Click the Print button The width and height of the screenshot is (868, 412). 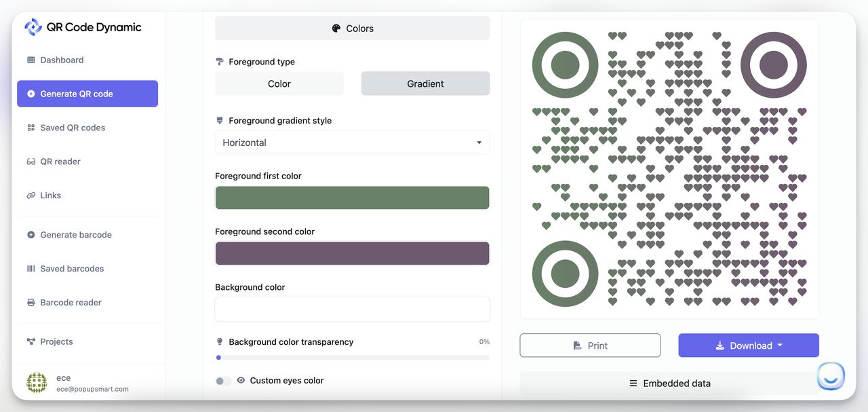pyautogui.click(x=590, y=345)
